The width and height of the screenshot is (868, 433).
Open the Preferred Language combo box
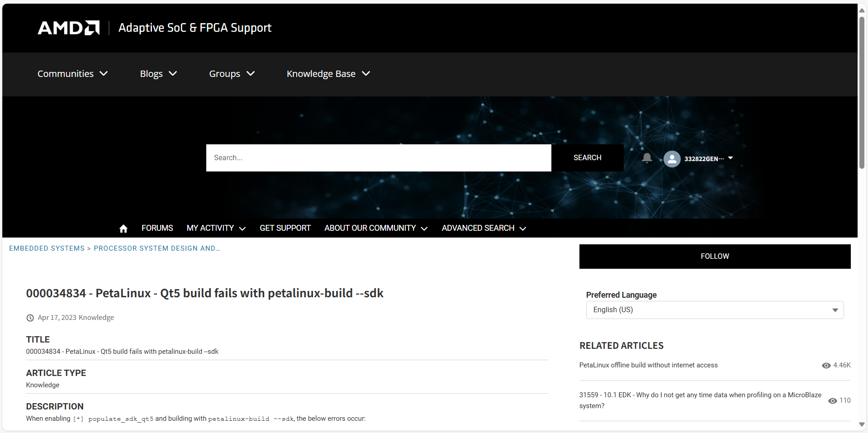pos(715,310)
